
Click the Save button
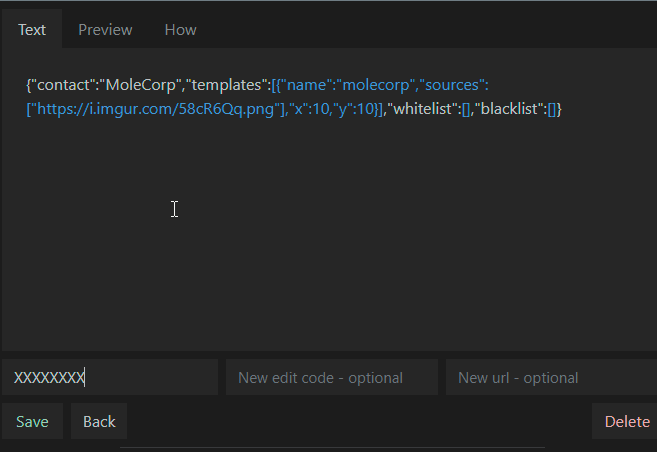click(32, 421)
